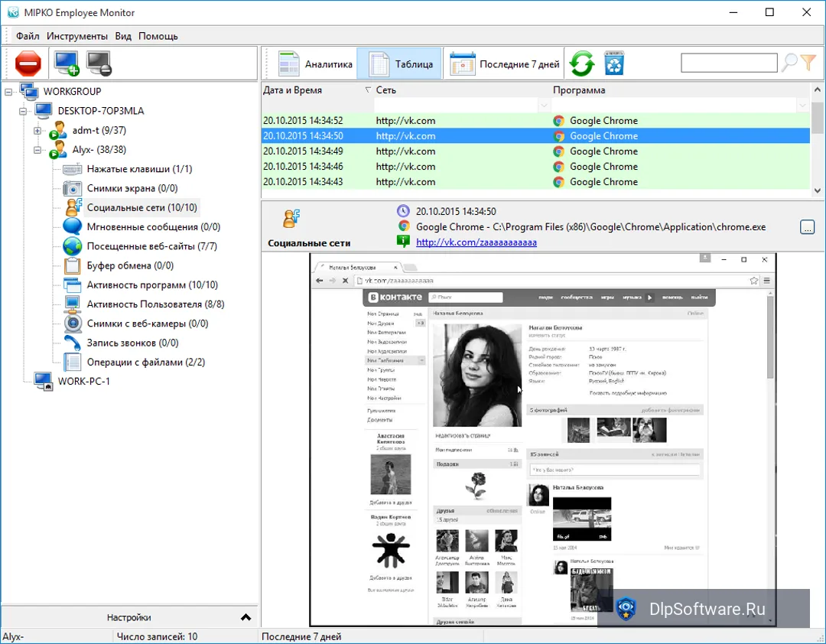Screen dimensions: 826x644
Task: Open the http://vk.com/zaaaaaaaaaaa link
Action: coord(476,242)
